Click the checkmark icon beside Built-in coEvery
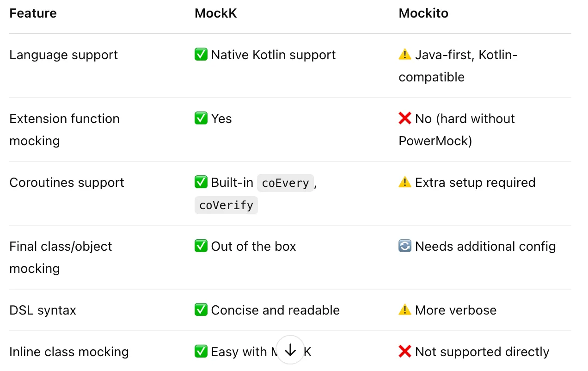 click(x=201, y=182)
